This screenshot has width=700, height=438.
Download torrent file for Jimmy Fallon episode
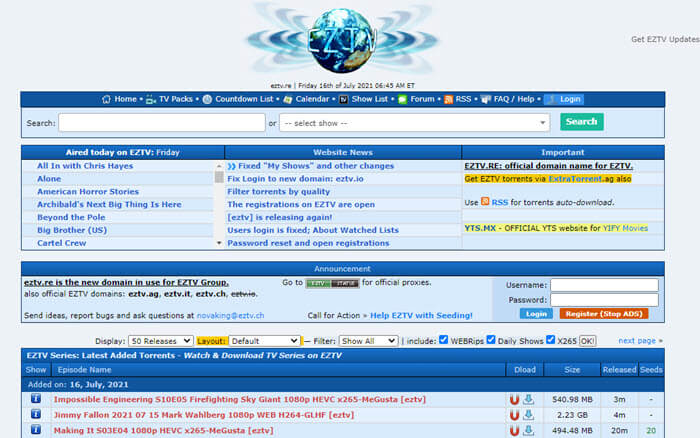point(529,415)
